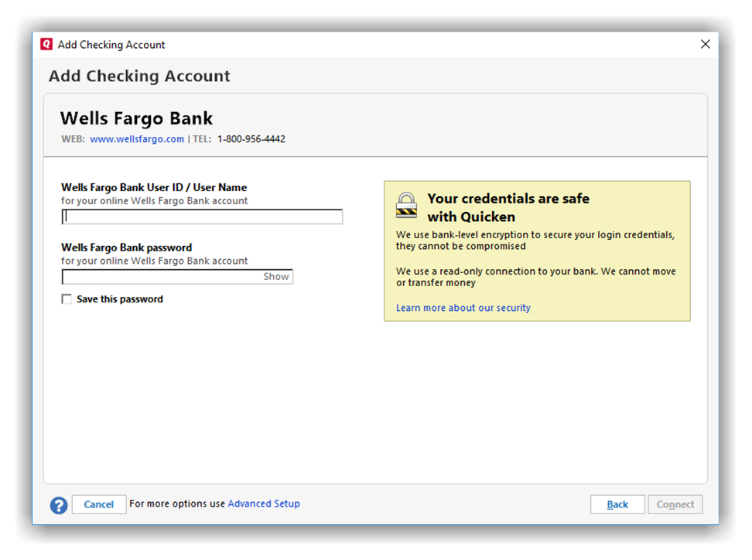The image size is (752, 560).
Task: Click the bank-level encryption description text
Action: [x=535, y=241]
